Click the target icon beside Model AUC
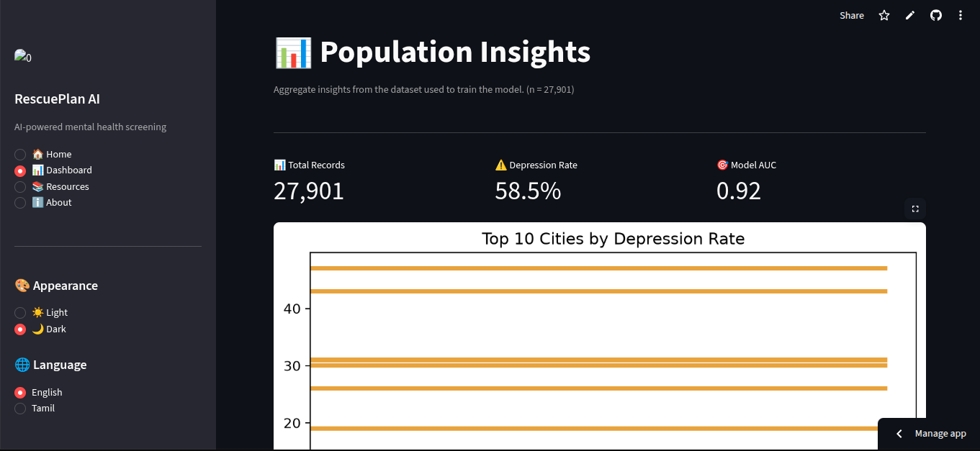980x451 pixels. (x=723, y=165)
